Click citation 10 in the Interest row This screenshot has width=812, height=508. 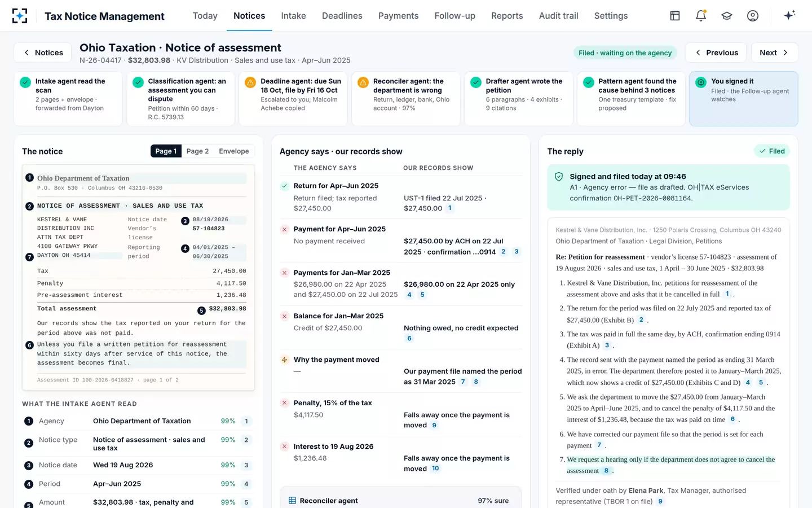pyautogui.click(x=435, y=468)
